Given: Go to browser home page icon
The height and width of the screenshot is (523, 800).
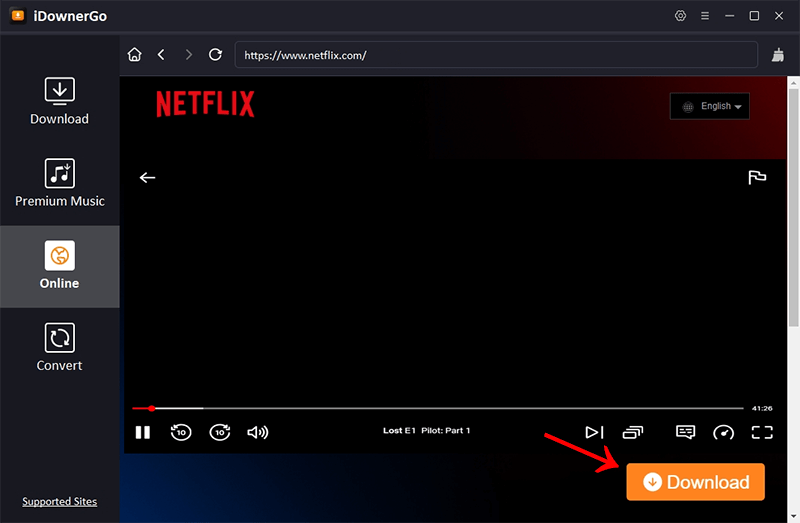Looking at the screenshot, I should coord(135,55).
